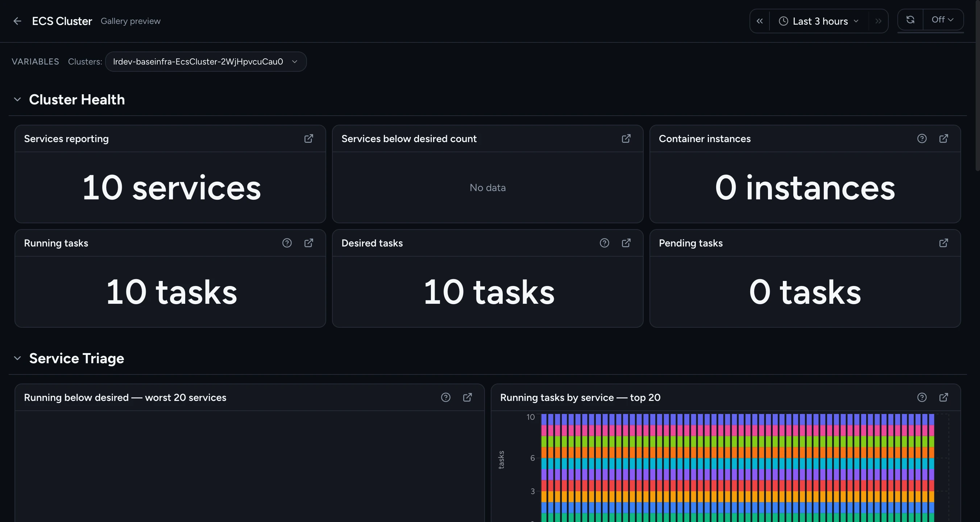Show help for Running tasks by service panel
This screenshot has width=980, height=522.
point(921,397)
